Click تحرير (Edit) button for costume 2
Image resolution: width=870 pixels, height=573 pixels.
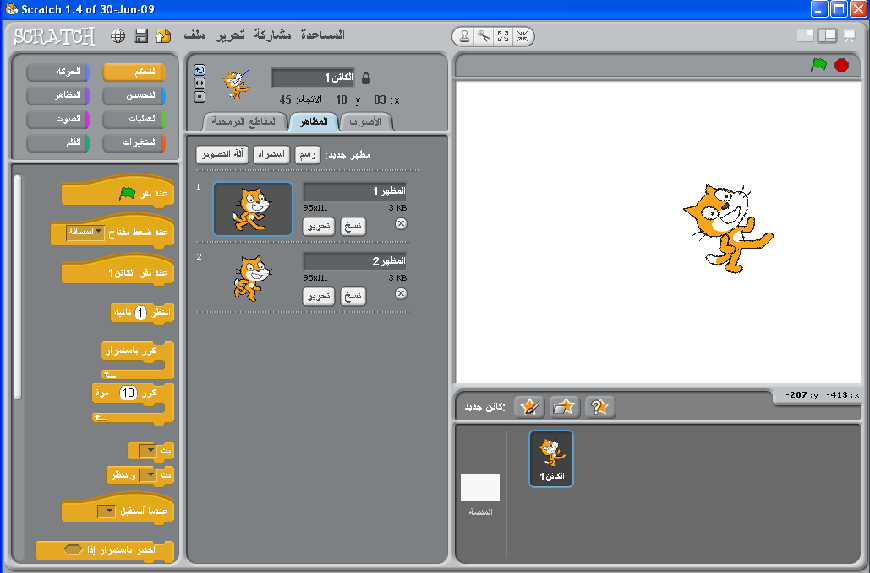(x=319, y=296)
